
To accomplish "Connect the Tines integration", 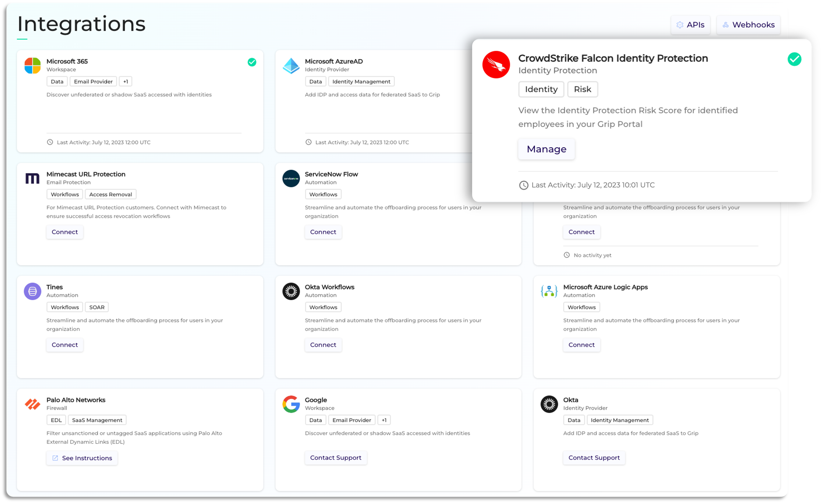I will pyautogui.click(x=65, y=345).
